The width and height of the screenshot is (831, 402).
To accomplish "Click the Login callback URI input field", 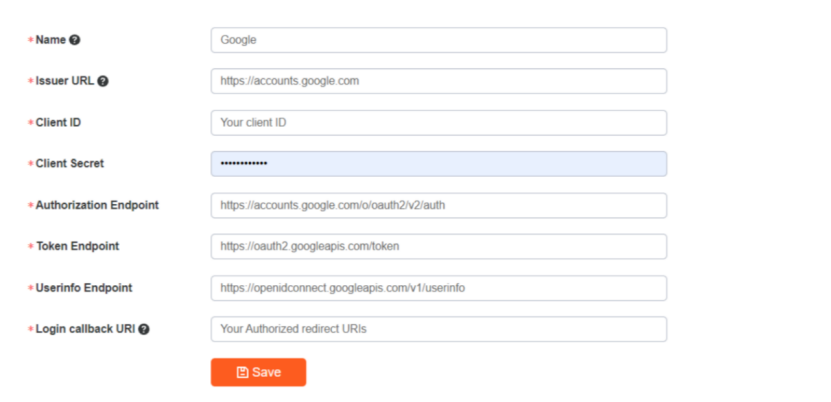I will point(438,329).
